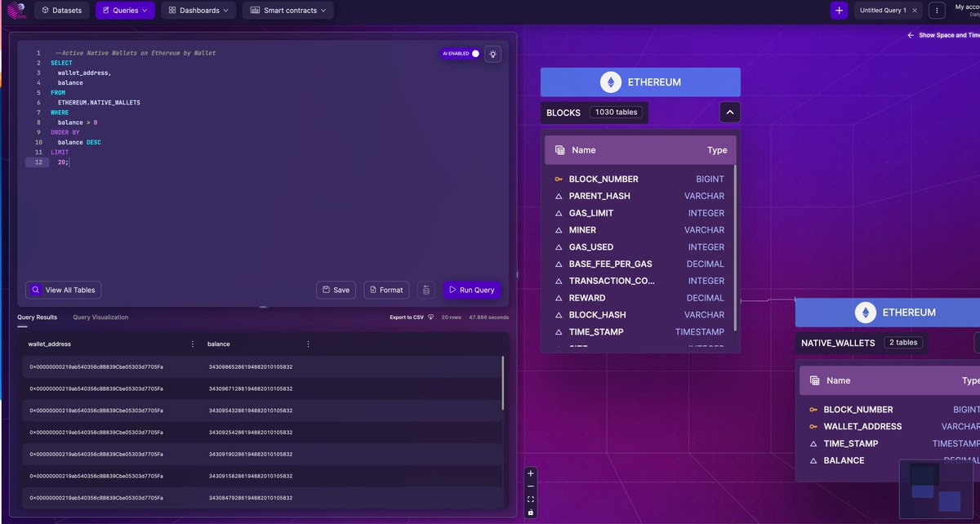Select the Query Results tab
The height and width of the screenshot is (524, 980).
tap(38, 318)
